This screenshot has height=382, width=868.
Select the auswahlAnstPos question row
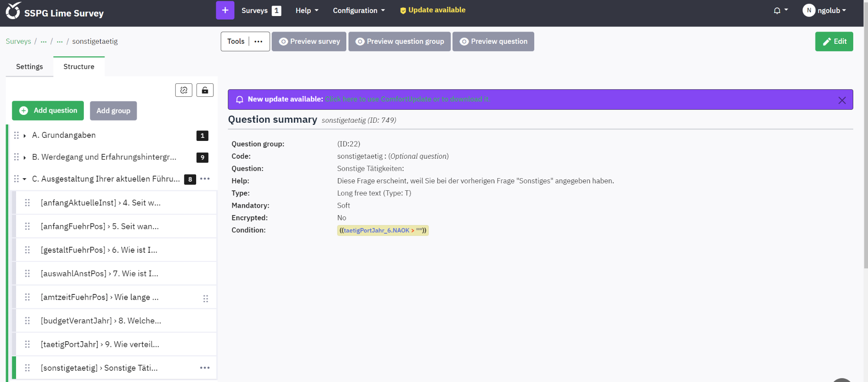tap(116, 274)
